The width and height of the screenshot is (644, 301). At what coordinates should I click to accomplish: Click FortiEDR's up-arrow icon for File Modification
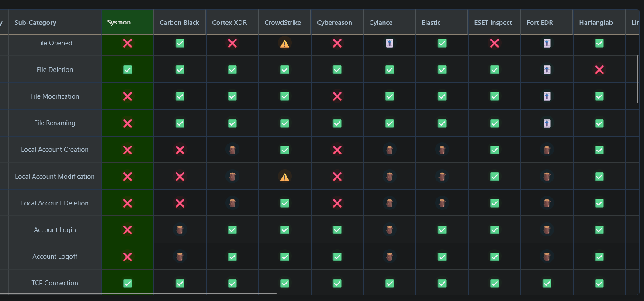[x=547, y=96]
